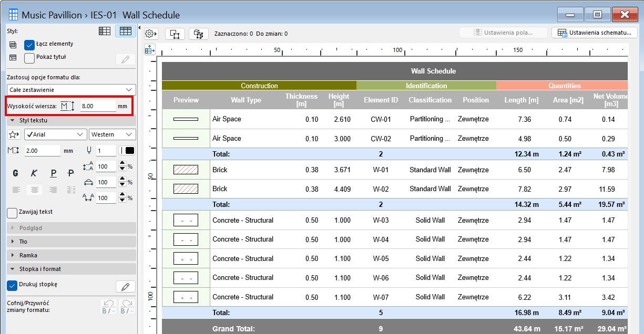The height and width of the screenshot is (334, 644).
Task: Click the Ustawienia pola button
Action: [x=504, y=33]
